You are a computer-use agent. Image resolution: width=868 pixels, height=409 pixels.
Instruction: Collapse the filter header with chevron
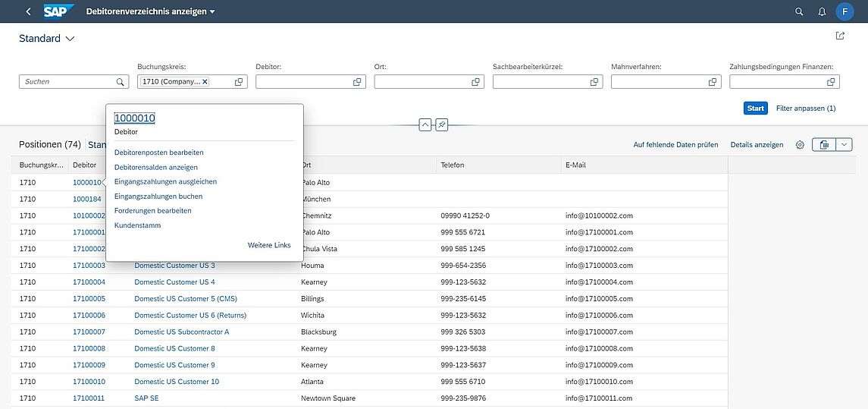pyautogui.click(x=425, y=124)
